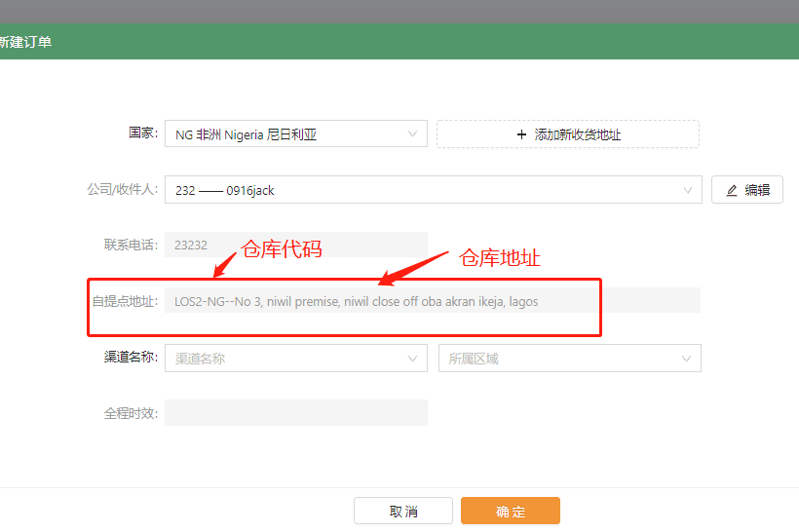Expand the 国家 dropdown arrow

(x=412, y=134)
